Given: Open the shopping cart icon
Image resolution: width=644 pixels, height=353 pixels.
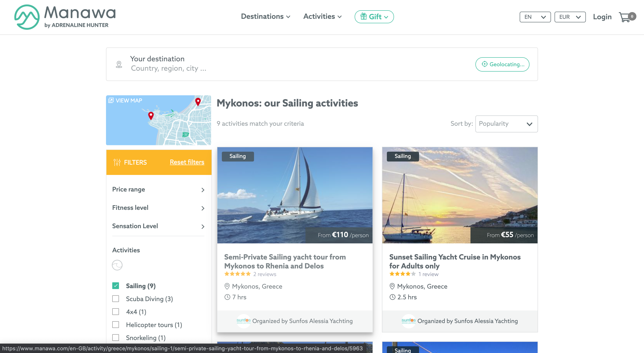Looking at the screenshot, I should point(625,17).
